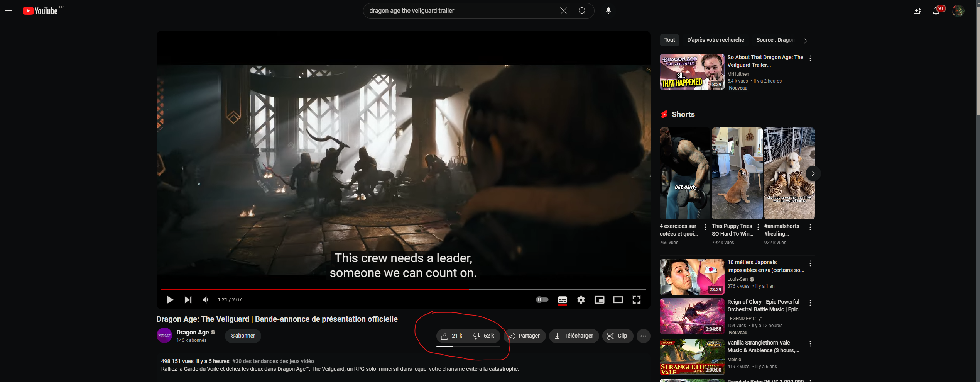Select the Tout filter chip
The width and height of the screenshot is (980, 382).
pos(669,40)
